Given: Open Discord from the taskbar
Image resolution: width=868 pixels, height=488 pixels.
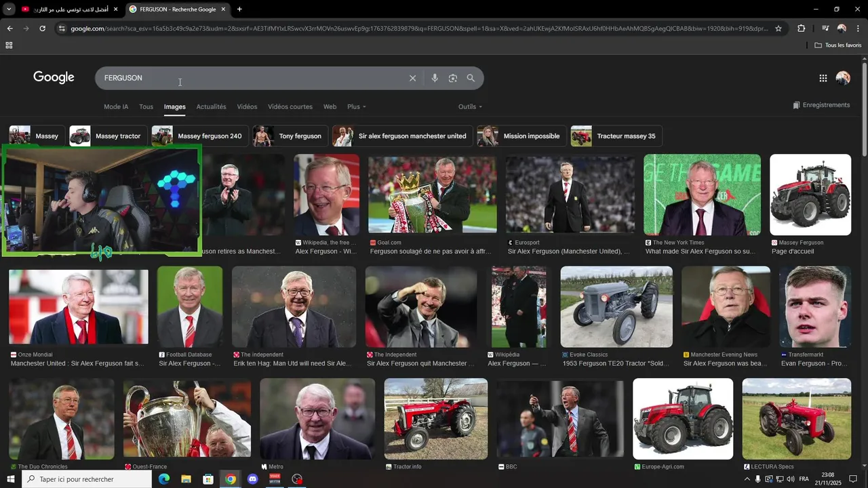Looking at the screenshot, I should 253,479.
